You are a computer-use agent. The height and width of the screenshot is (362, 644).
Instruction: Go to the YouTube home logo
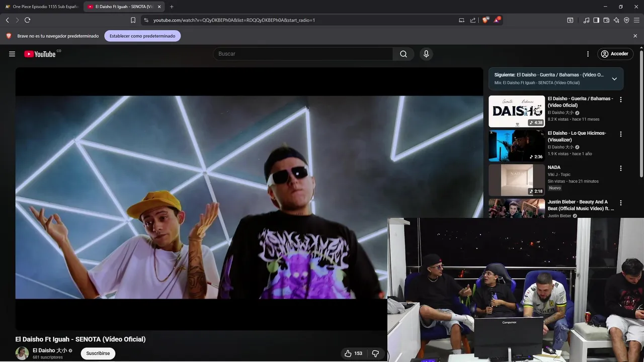[40, 54]
